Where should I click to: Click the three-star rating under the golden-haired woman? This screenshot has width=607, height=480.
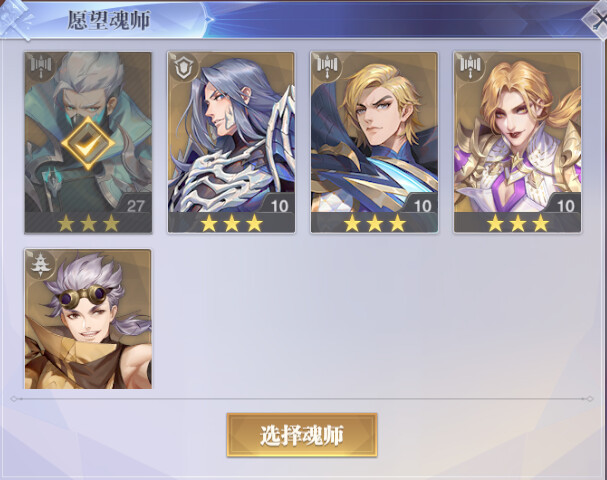[518, 223]
